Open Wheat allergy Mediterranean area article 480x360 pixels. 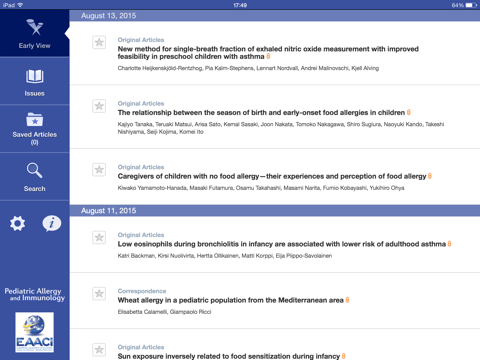click(230, 300)
